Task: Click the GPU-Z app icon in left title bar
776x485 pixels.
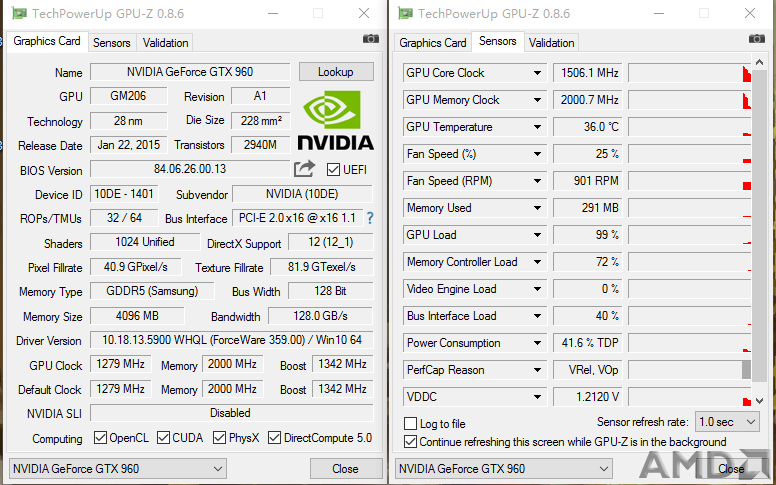Action: [x=20, y=13]
